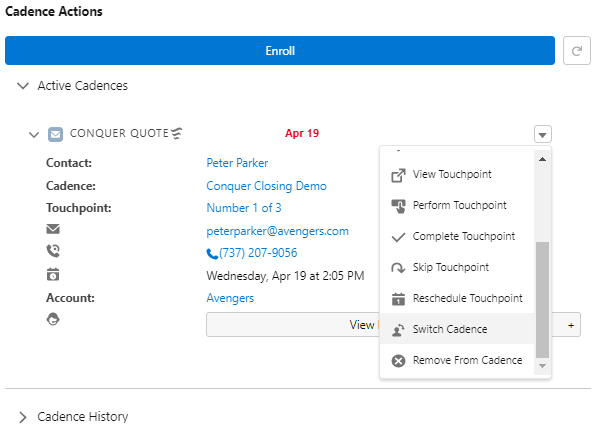Click the owner avatar face icon below Account
Viewport: 596px width, 438px height.
click(x=53, y=319)
